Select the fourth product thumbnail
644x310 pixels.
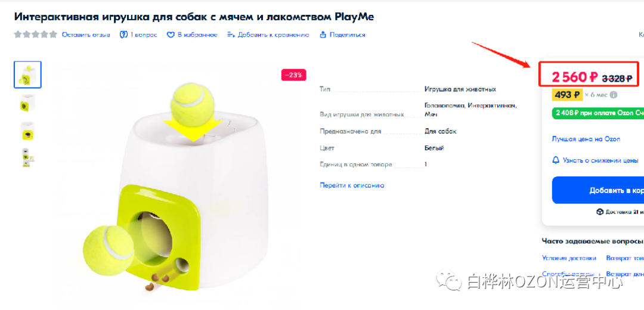coord(27,157)
